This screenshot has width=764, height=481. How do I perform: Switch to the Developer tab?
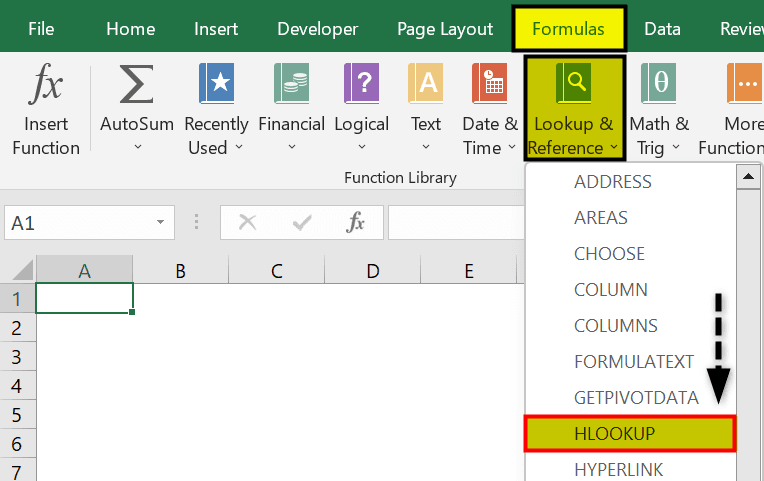318,29
